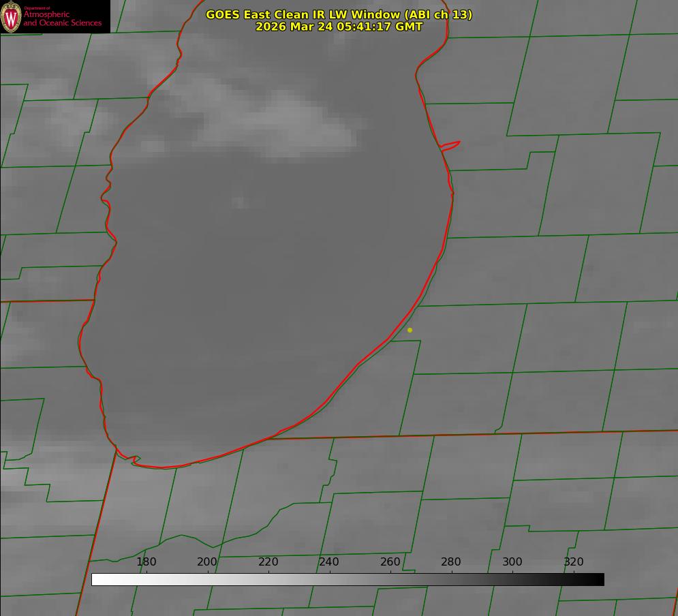
Task: Click the black right end of the colorbar
Action: (598, 579)
